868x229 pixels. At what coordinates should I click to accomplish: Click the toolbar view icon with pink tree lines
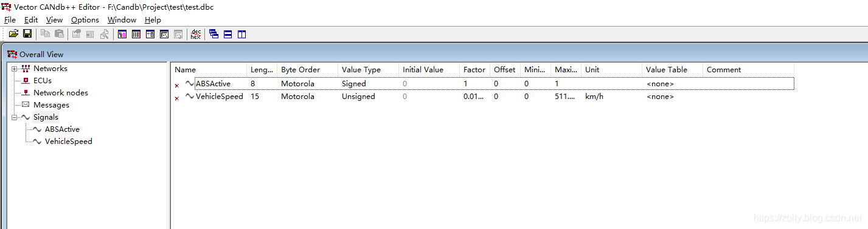(x=122, y=34)
